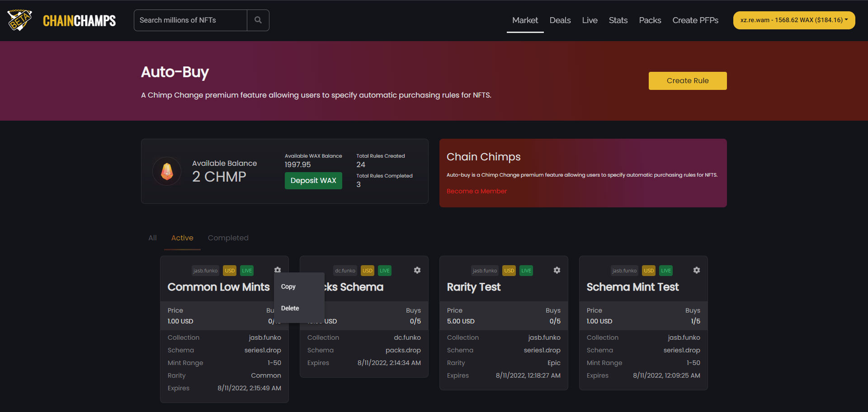
Task: Click 5.00 USD price on Rarity Test
Action: click(461, 321)
